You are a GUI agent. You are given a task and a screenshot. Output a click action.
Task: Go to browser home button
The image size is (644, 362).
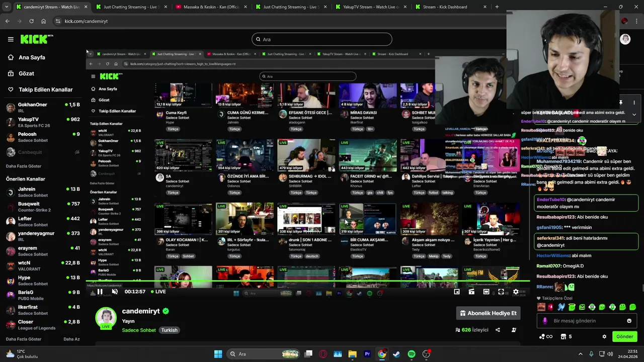[43, 21]
